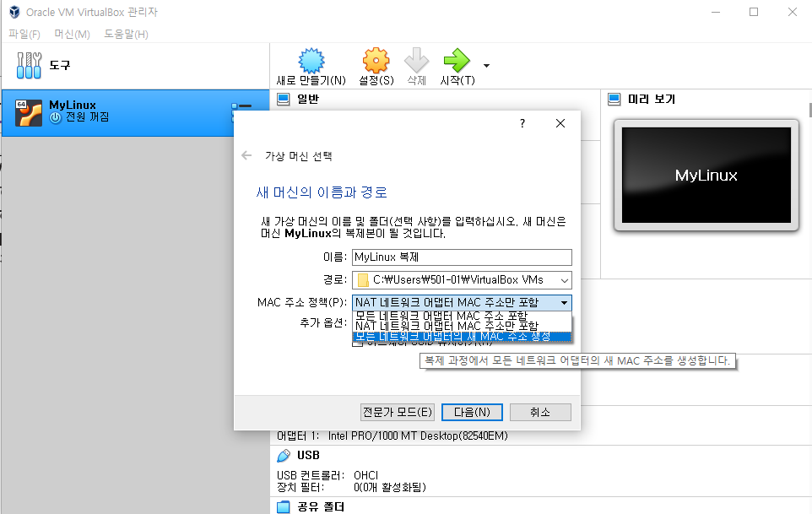Click the USB section plug icon
This screenshot has width=812, height=514.
[x=284, y=456]
